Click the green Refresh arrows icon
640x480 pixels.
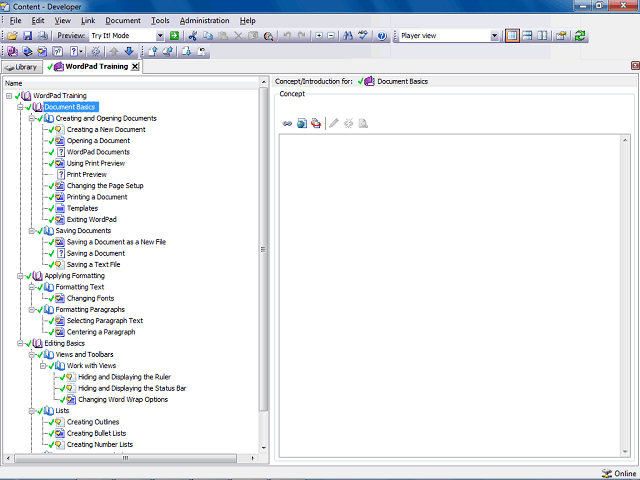(580, 36)
